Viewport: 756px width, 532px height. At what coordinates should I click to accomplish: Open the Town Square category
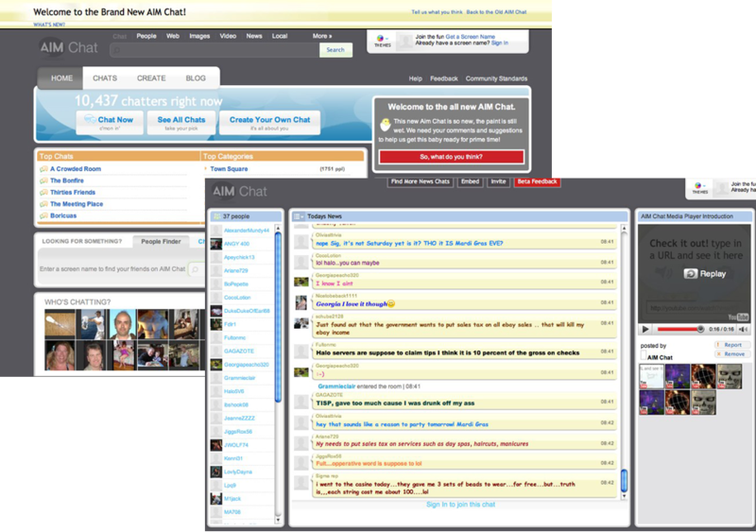229,169
